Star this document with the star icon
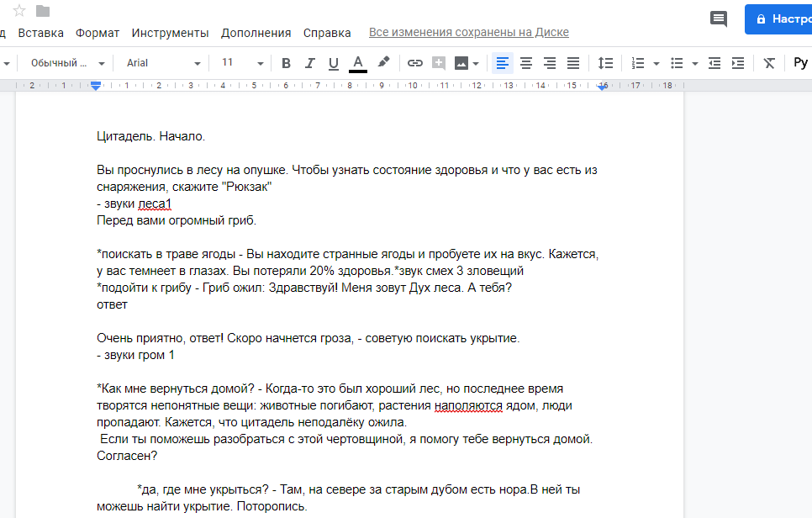Viewport: 812px width, 518px height. pyautogui.click(x=19, y=10)
